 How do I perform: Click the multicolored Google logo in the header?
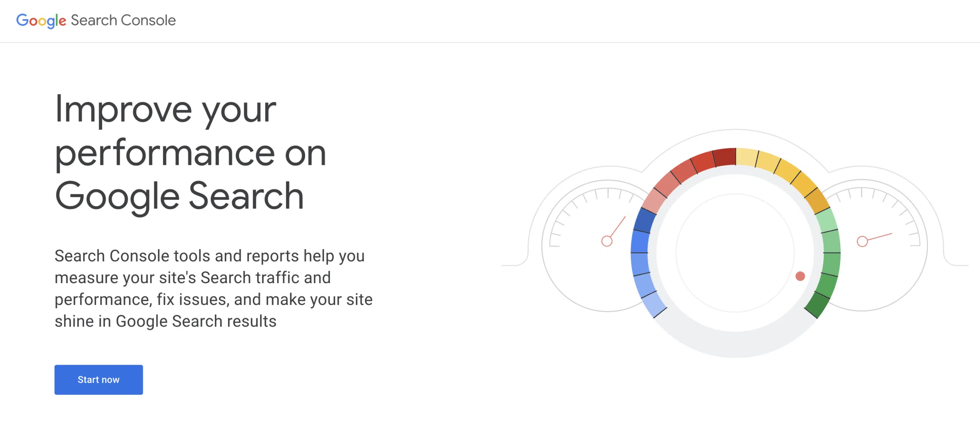41,20
